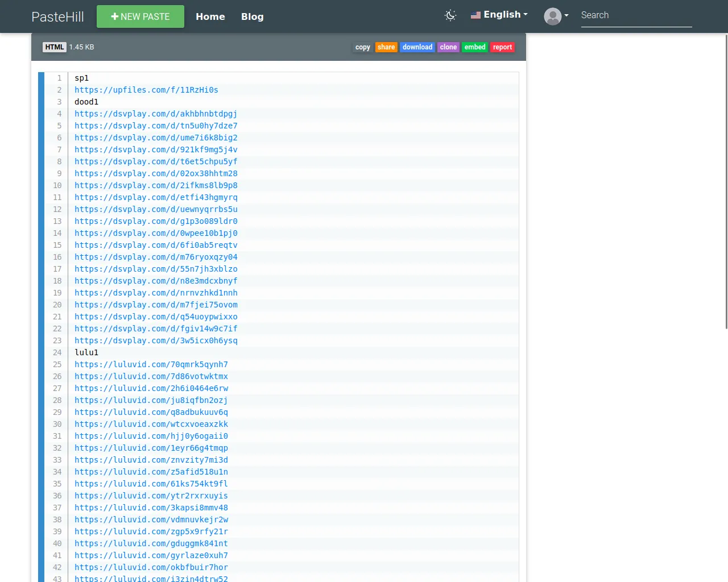Create a new paste with NEW PASTE
Screen dimensions: 728x582
[140, 16]
